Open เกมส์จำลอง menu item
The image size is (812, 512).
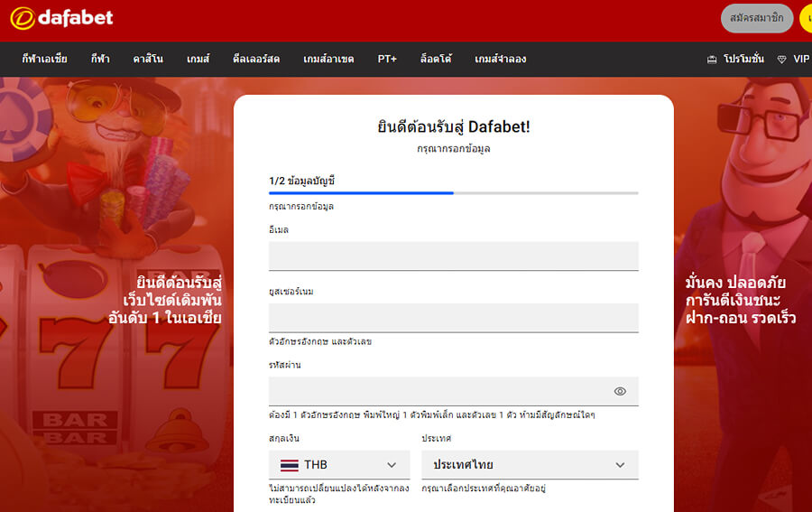point(500,59)
